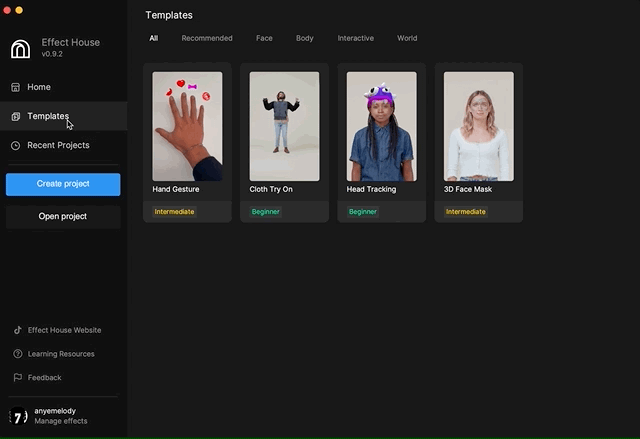Open the Hand Gesture template thumbnail

click(x=187, y=126)
